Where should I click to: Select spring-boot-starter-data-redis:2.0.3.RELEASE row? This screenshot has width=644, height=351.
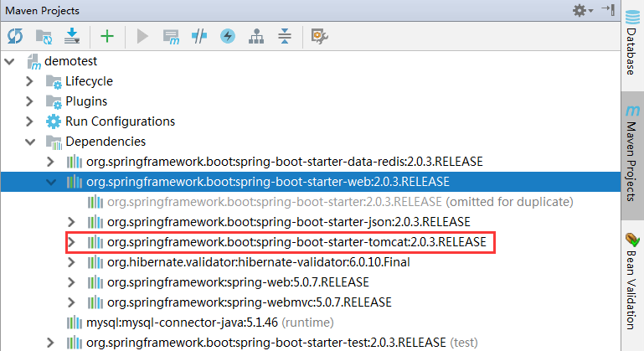click(311, 162)
